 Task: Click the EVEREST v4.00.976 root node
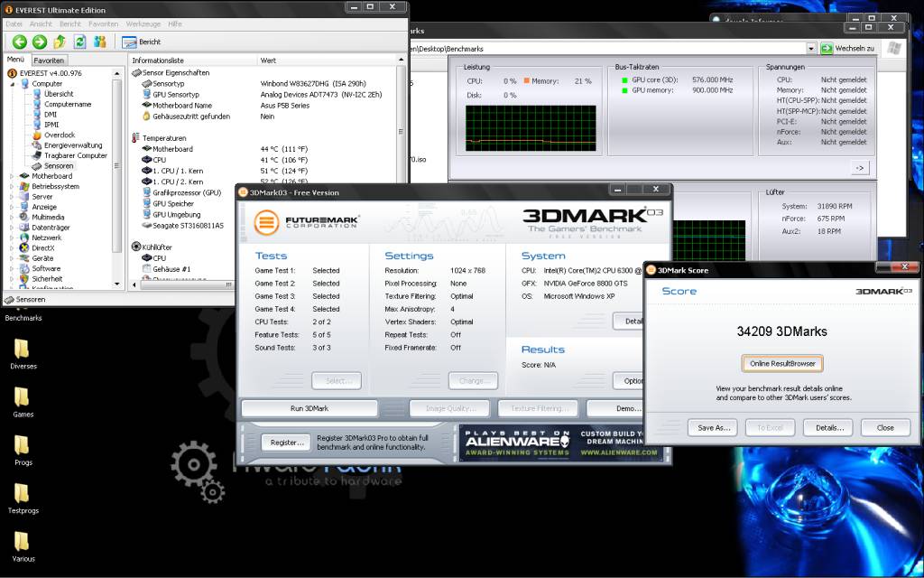click(51, 73)
